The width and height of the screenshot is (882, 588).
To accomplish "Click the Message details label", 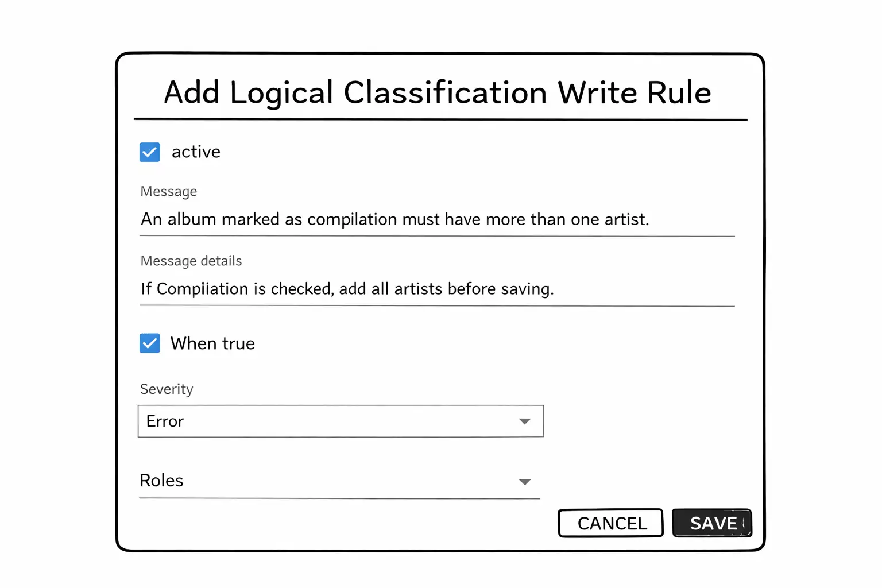I will point(191,260).
